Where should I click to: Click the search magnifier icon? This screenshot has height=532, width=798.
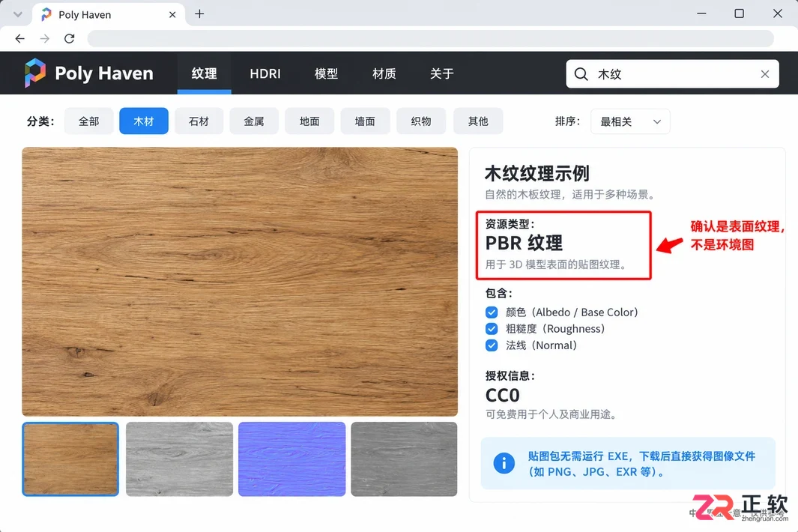[x=581, y=74]
